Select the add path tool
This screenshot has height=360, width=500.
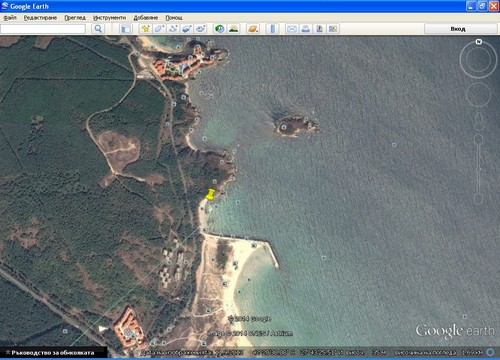tap(173, 29)
